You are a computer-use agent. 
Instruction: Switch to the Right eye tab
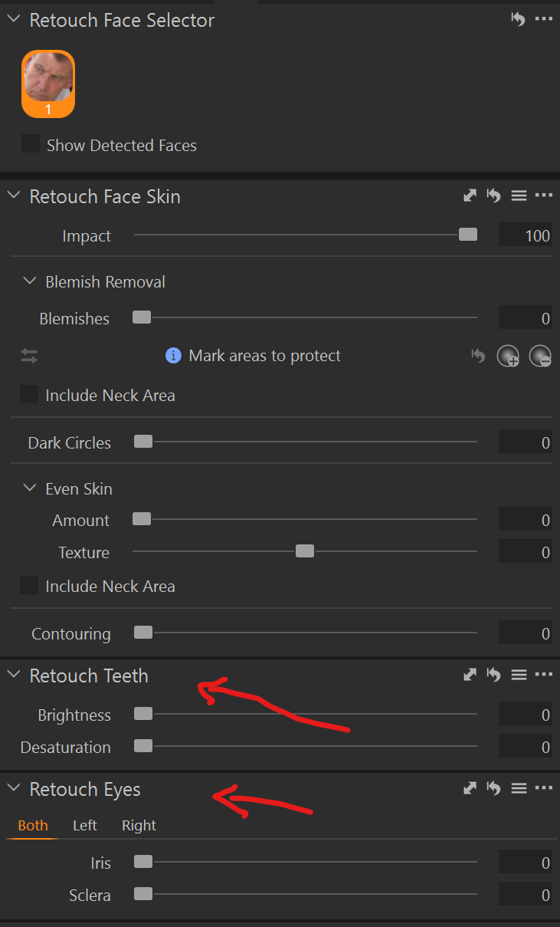click(139, 825)
